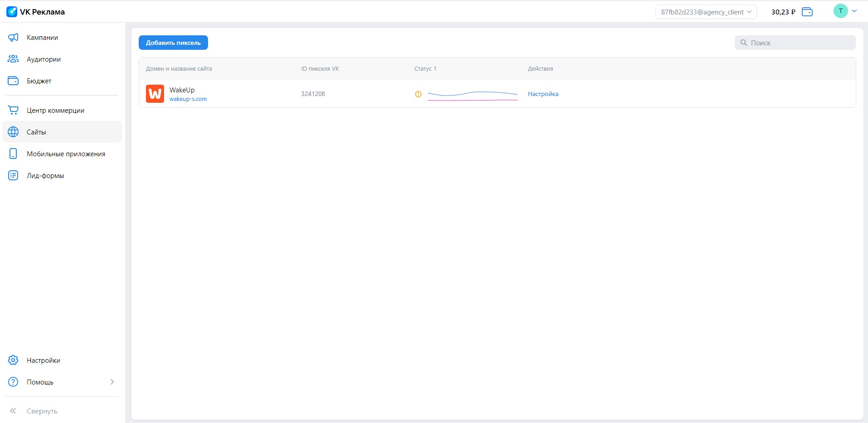Click the WakeUp site logo thumbnail

tap(155, 94)
